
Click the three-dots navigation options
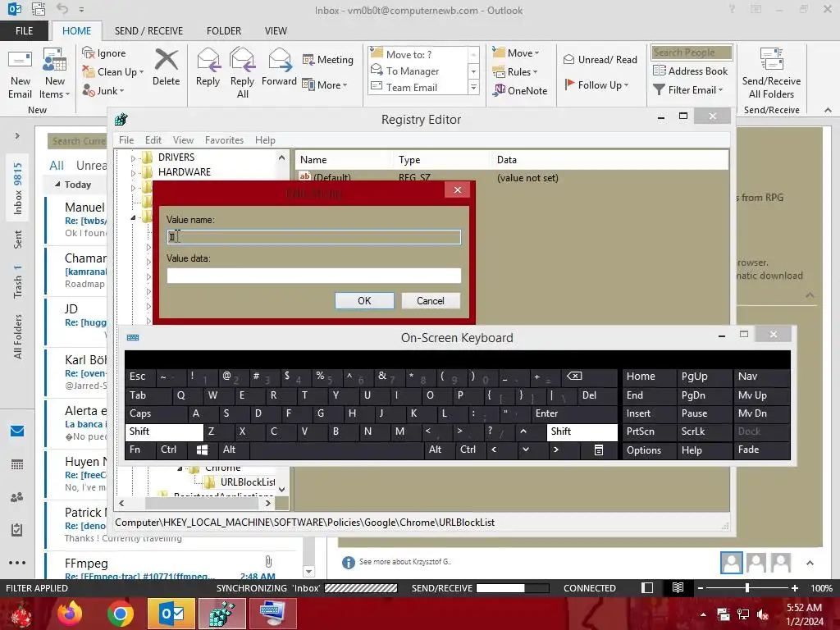click(x=17, y=563)
